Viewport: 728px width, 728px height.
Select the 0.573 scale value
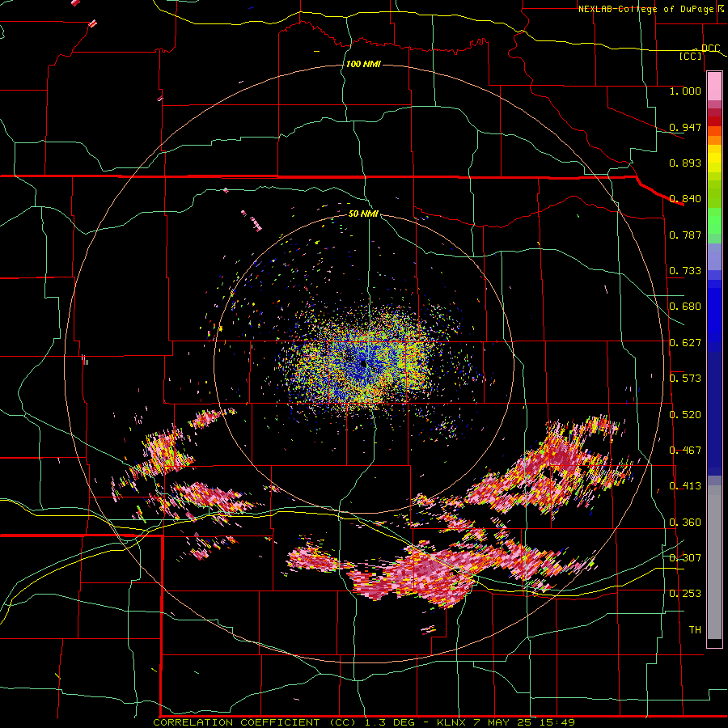point(685,379)
